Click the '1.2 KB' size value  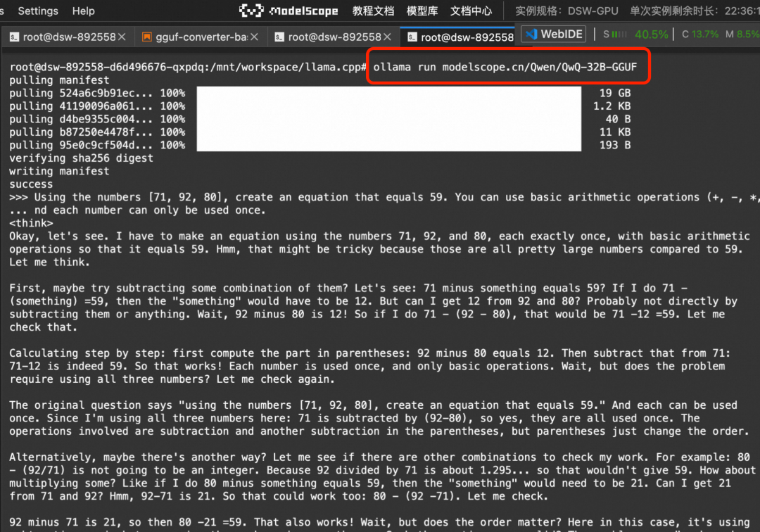tap(612, 106)
